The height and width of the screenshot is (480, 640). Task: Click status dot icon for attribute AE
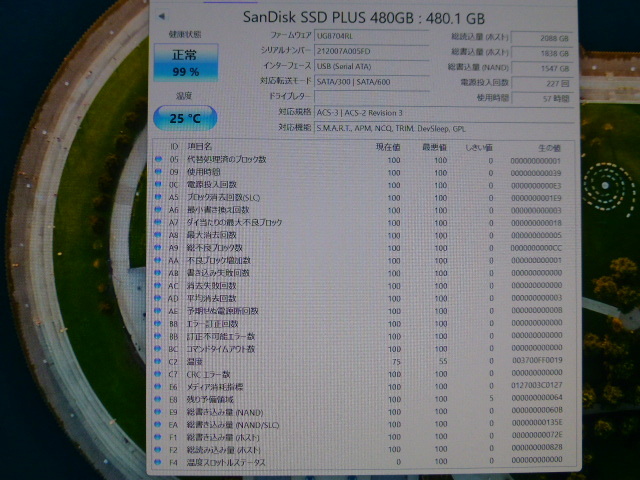[x=158, y=311]
